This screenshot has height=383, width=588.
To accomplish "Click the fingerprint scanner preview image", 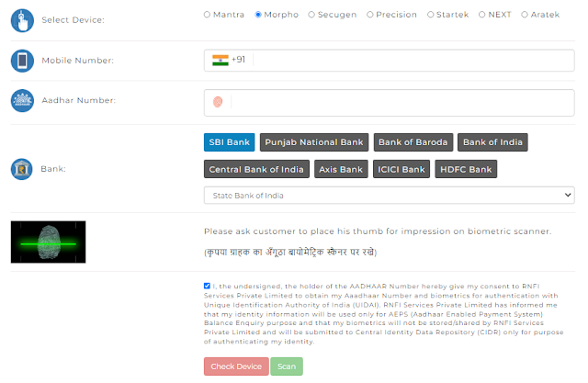I will (x=48, y=242).
